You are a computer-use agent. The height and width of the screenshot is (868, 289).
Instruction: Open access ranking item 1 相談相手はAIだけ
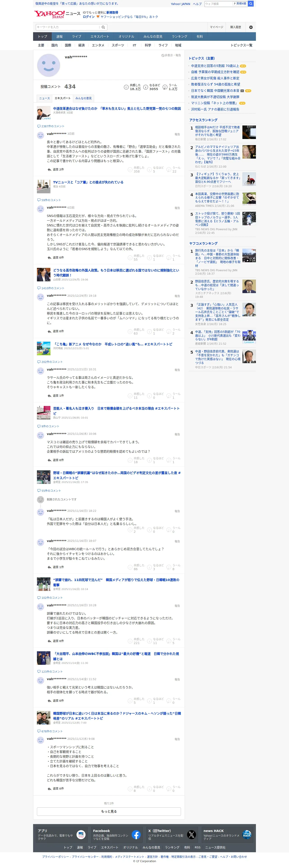(x=217, y=131)
